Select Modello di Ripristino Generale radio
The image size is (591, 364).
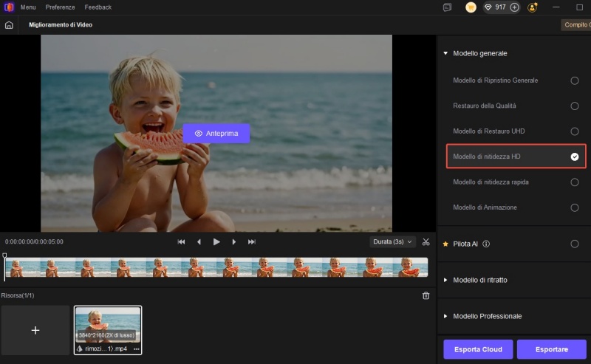(x=574, y=80)
